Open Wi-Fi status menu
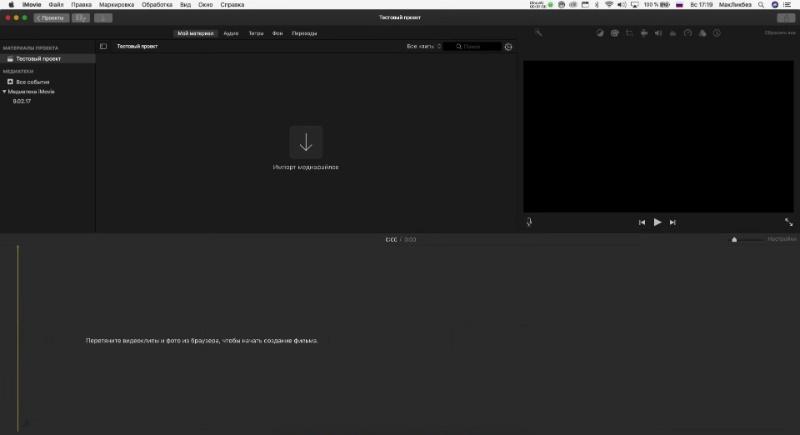 [609, 5]
